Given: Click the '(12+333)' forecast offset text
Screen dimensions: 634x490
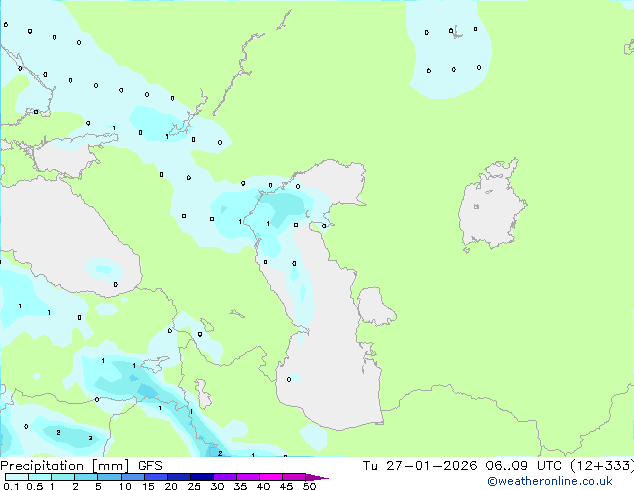Looking at the screenshot, I should [602, 466].
